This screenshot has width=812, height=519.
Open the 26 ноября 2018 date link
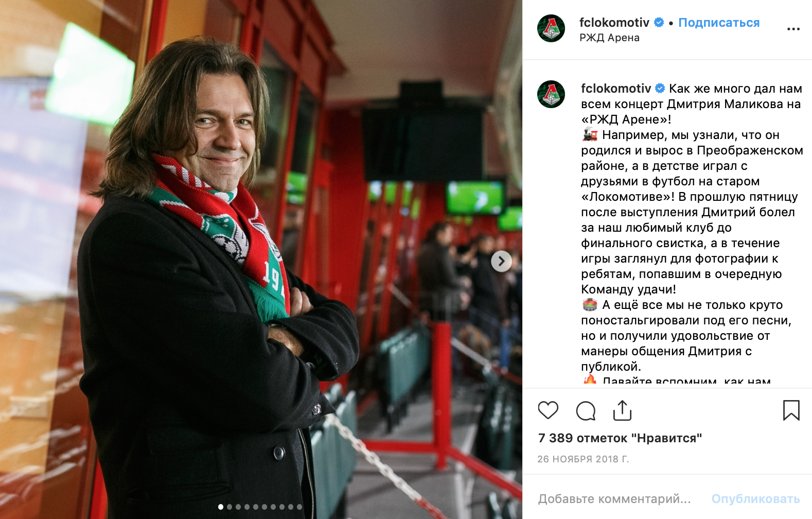coord(583,459)
